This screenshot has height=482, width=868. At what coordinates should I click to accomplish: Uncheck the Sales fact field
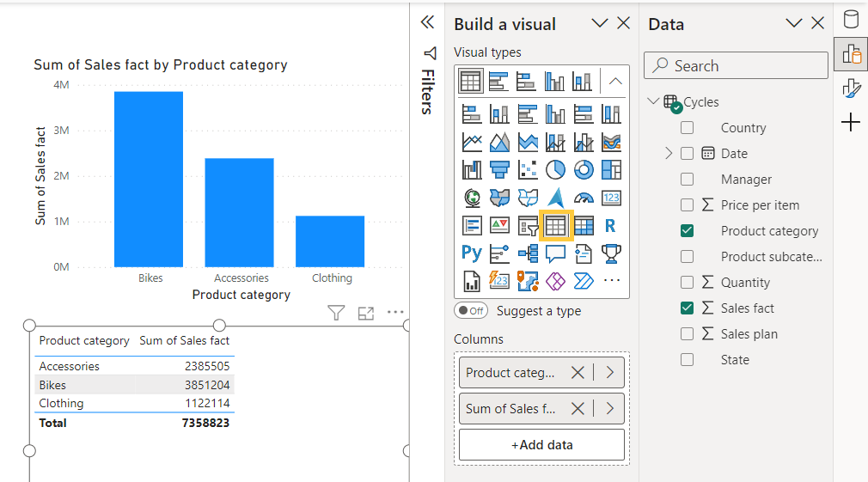[x=687, y=308]
